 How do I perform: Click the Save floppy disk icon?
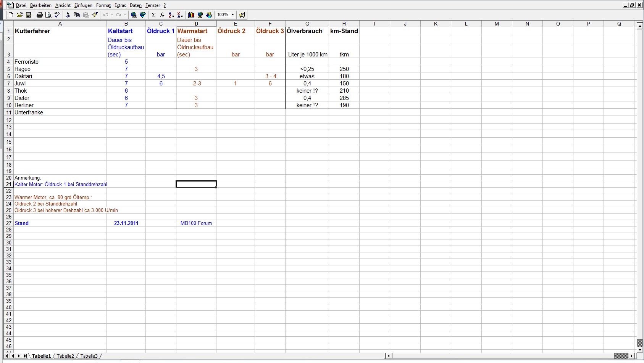(x=29, y=15)
